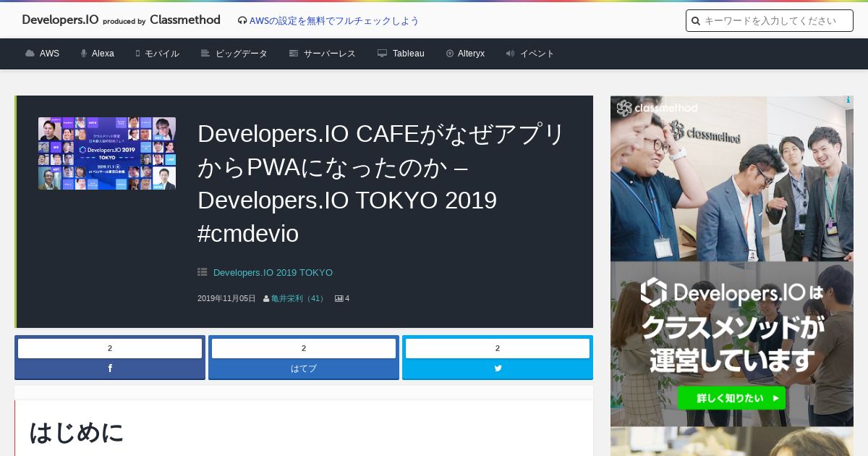Viewport: 868px width, 456px height.
Task: Click the はじめに section heading
Action: point(77,432)
